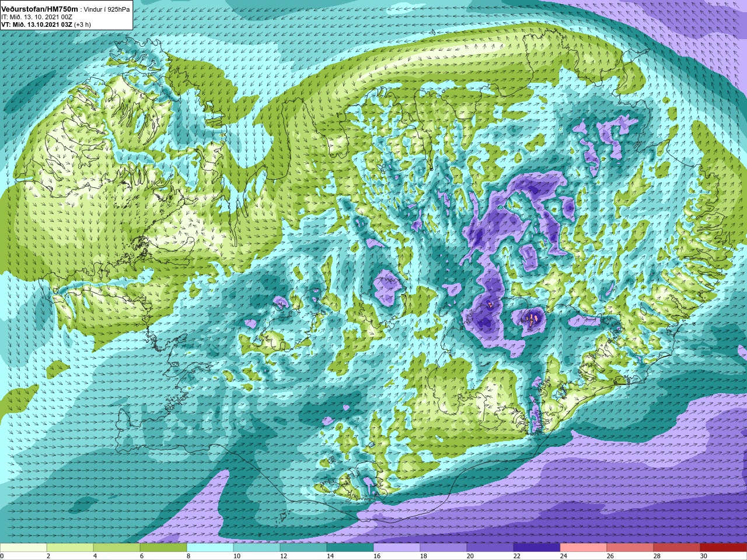Click the dark red legend swatch above 30
Image resolution: width=747 pixels, height=560 pixels.
click(724, 548)
